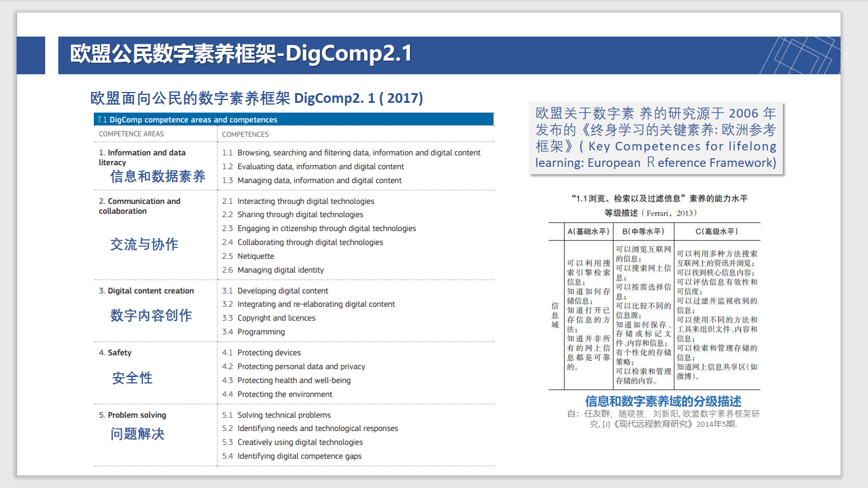Select the 数字内容创作 label
Viewport: 868px width, 488px height.
point(151,315)
